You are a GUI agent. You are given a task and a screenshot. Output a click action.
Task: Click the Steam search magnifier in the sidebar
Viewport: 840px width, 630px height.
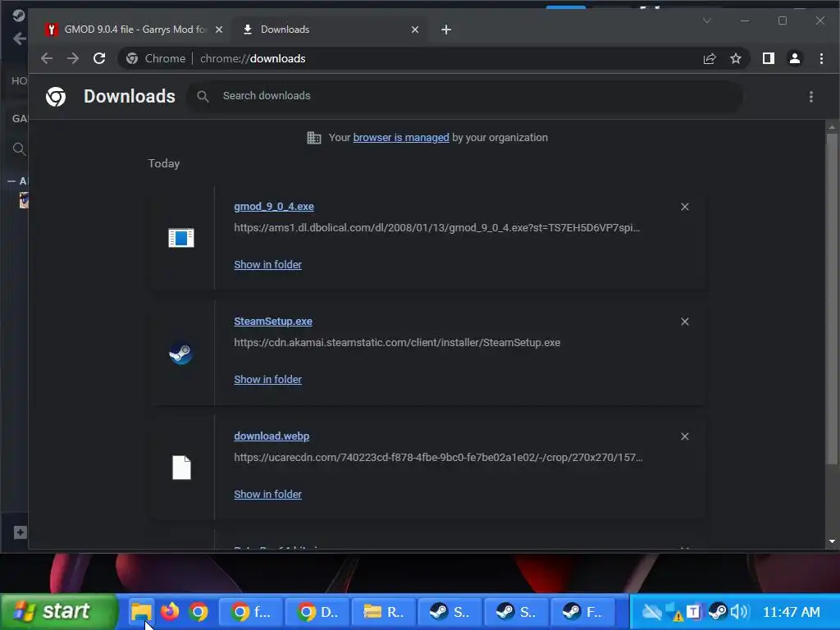[19, 149]
